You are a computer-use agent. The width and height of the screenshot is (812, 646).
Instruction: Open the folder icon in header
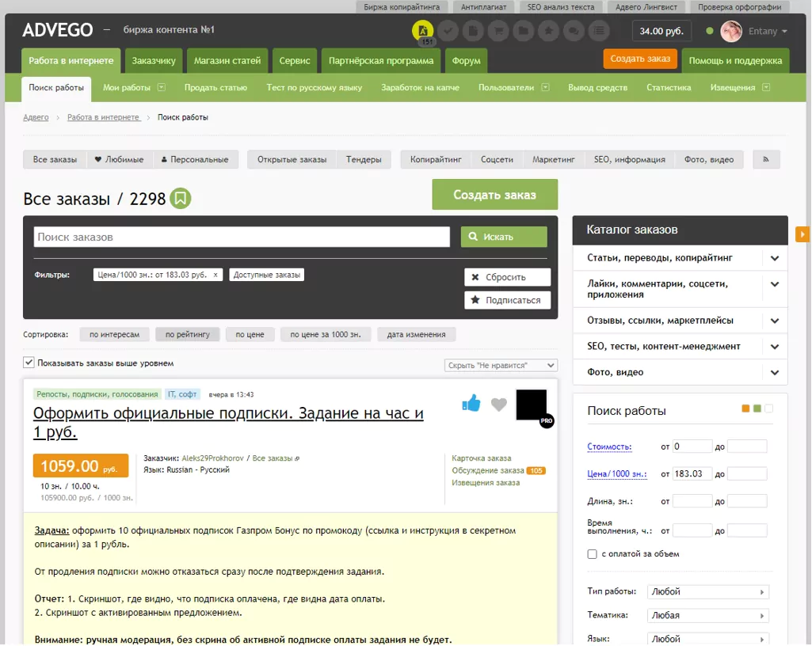(x=524, y=31)
